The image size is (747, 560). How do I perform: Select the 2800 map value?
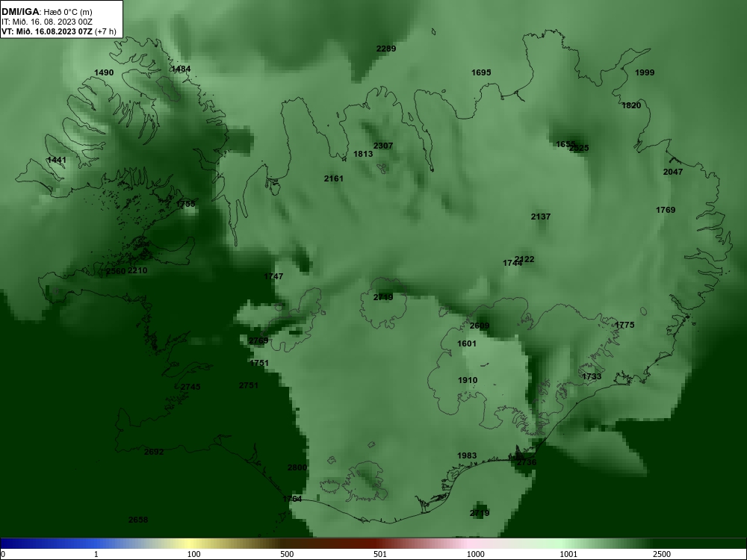[297, 467]
